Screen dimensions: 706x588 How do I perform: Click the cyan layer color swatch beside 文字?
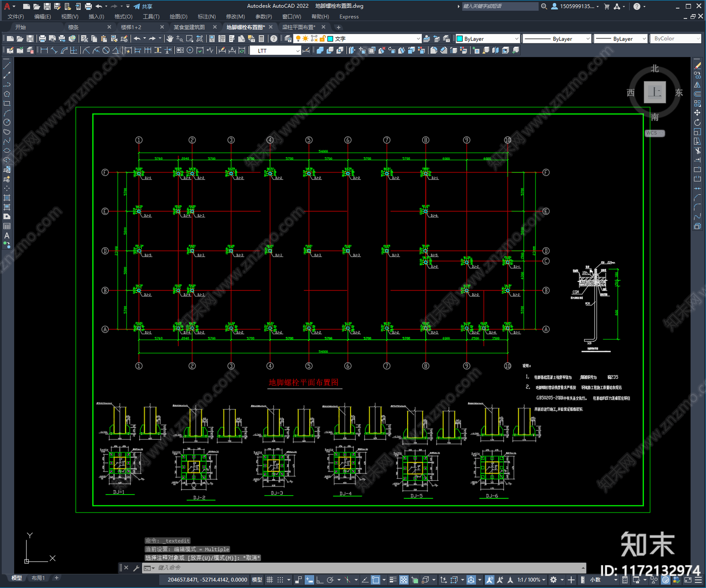point(330,39)
